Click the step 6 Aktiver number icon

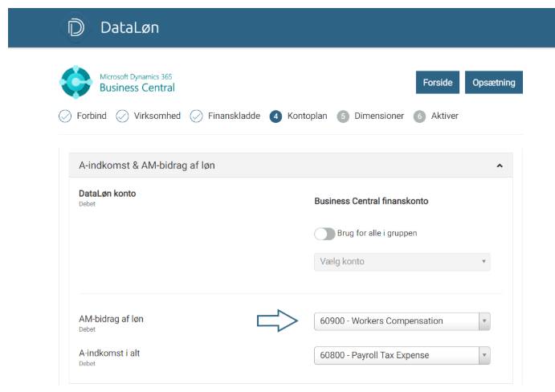pyautogui.click(x=419, y=116)
